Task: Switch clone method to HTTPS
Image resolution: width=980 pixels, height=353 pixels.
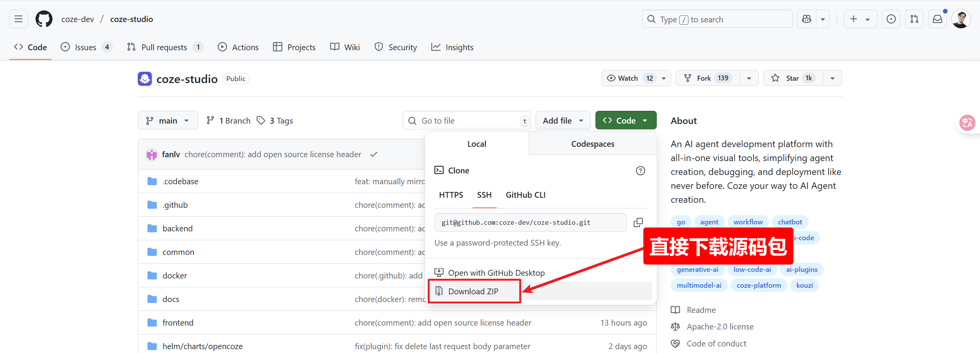Action: [x=451, y=195]
